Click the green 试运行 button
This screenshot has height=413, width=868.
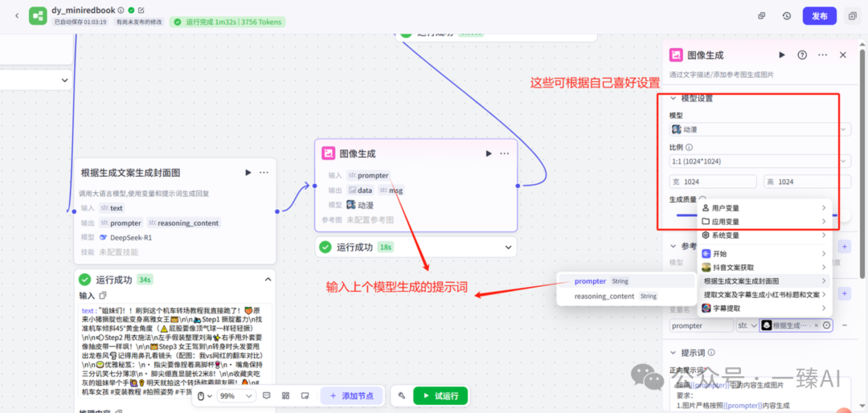(440, 396)
